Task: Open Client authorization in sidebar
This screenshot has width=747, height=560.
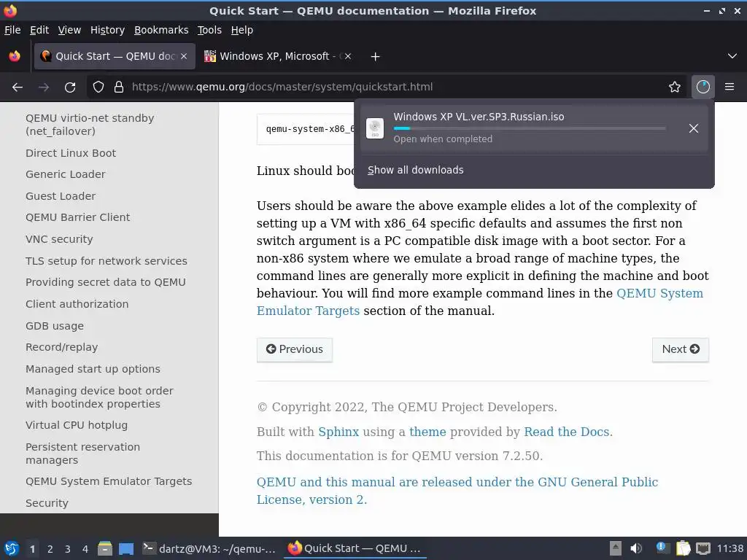Action: click(x=77, y=304)
